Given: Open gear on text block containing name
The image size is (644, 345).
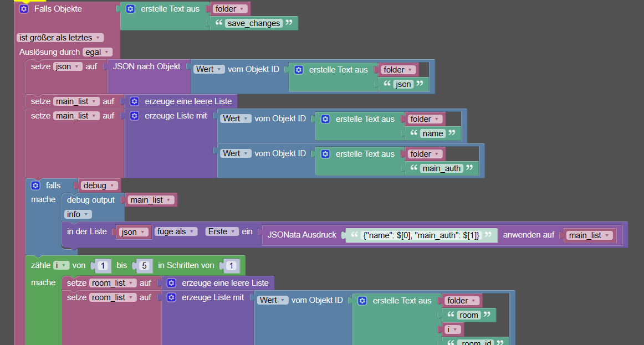Looking at the screenshot, I should [x=325, y=119].
